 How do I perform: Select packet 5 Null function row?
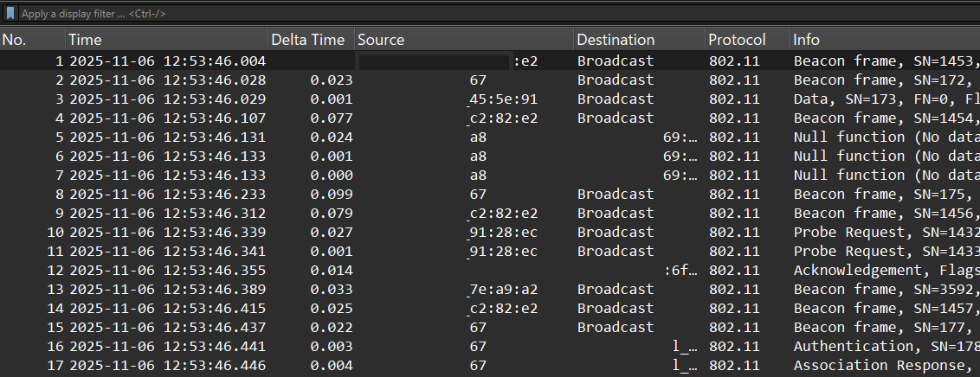pos(490,137)
